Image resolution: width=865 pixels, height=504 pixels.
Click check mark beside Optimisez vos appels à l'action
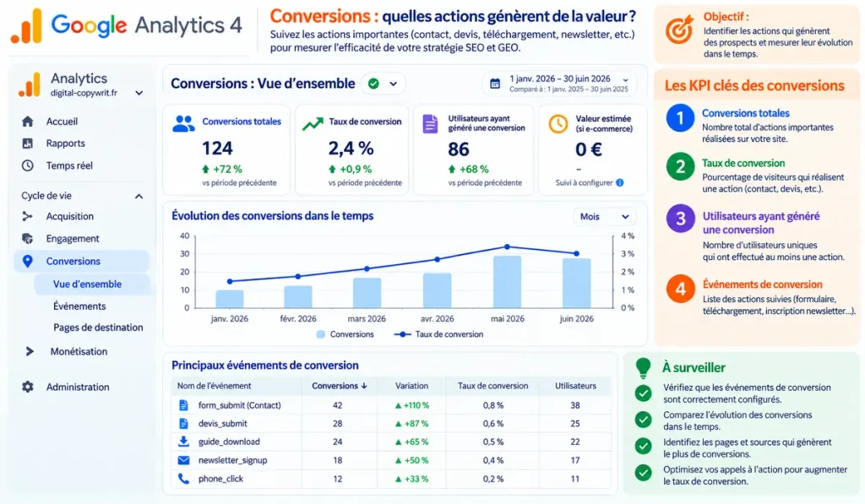click(643, 473)
